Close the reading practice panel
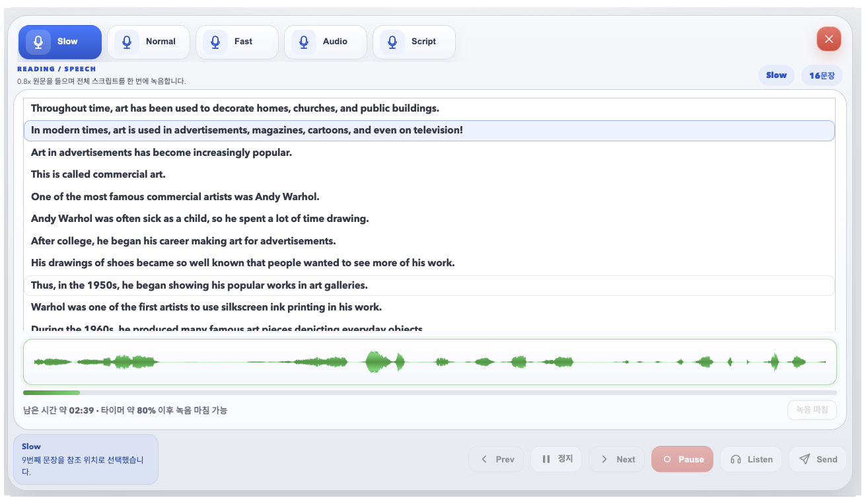Screen dimensions: 866x504 [828, 39]
